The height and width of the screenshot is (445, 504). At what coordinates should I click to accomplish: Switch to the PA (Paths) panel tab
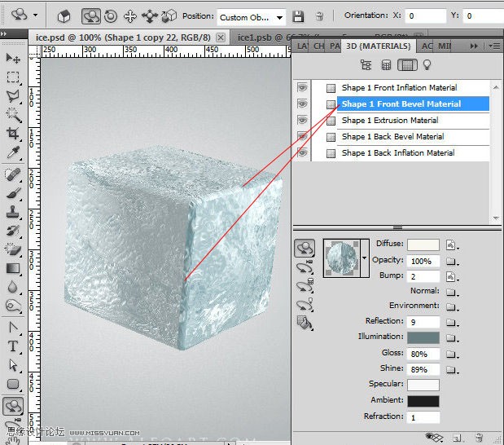click(x=335, y=46)
